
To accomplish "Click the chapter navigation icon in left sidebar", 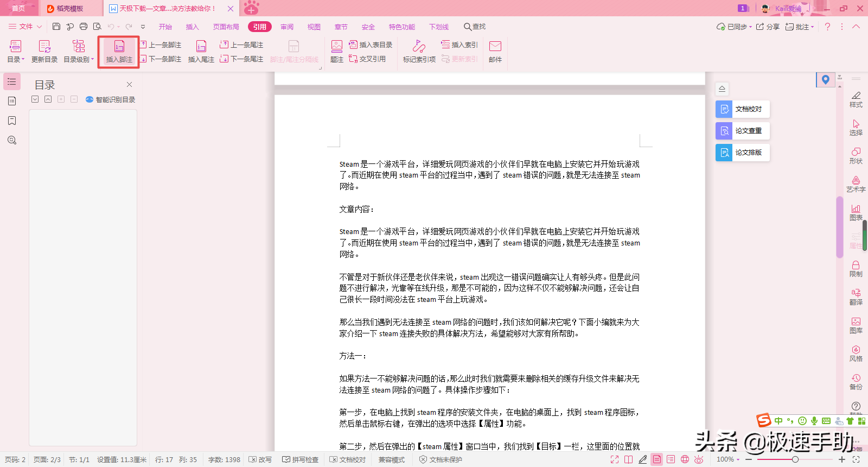I will tap(12, 101).
